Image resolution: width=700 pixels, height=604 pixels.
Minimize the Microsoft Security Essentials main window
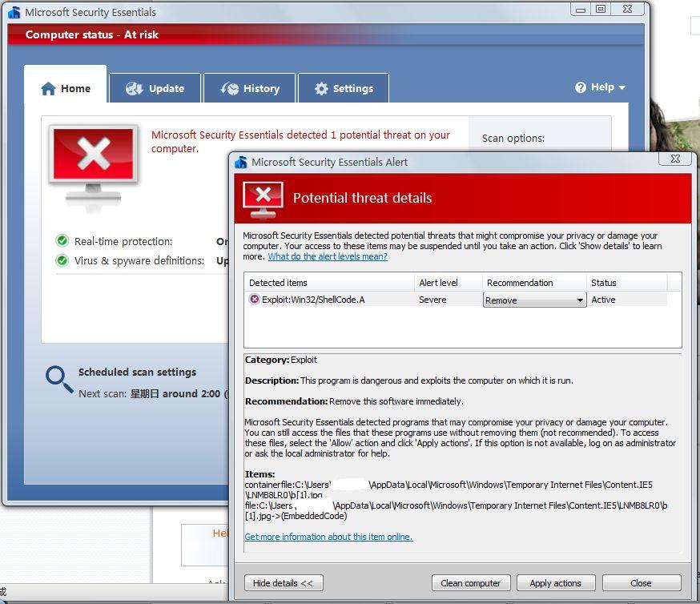(x=581, y=10)
